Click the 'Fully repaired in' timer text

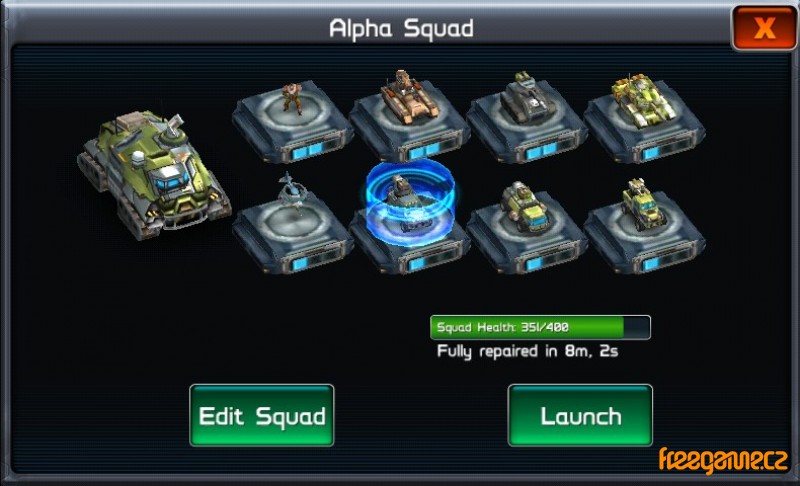tap(528, 351)
